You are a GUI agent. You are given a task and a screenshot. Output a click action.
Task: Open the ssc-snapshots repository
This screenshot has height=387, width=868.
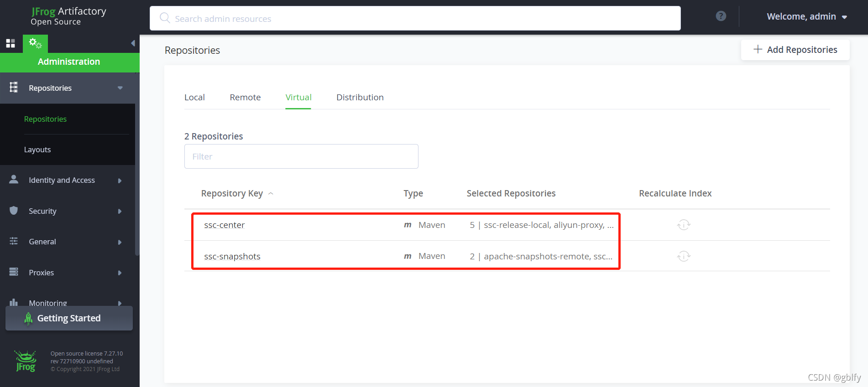(x=232, y=256)
